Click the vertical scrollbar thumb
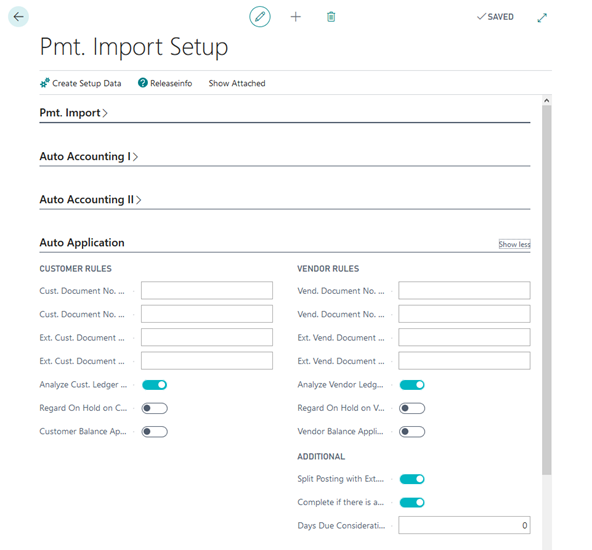 click(x=546, y=290)
